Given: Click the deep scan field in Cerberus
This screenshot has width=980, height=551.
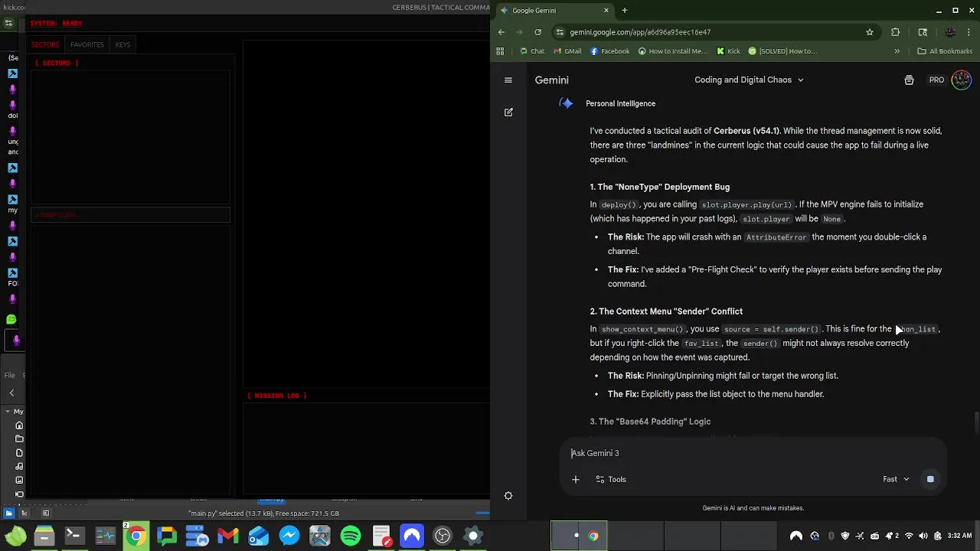Looking at the screenshot, I should click(130, 215).
